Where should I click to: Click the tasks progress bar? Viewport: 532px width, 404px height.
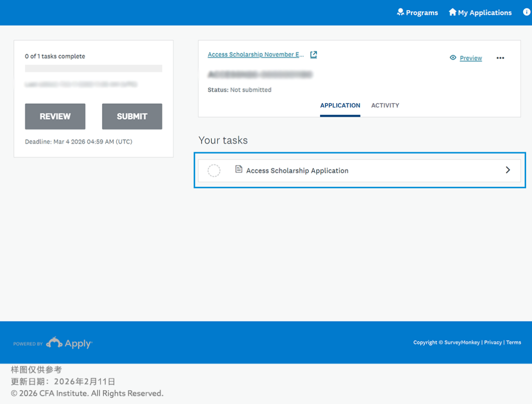[x=93, y=68]
